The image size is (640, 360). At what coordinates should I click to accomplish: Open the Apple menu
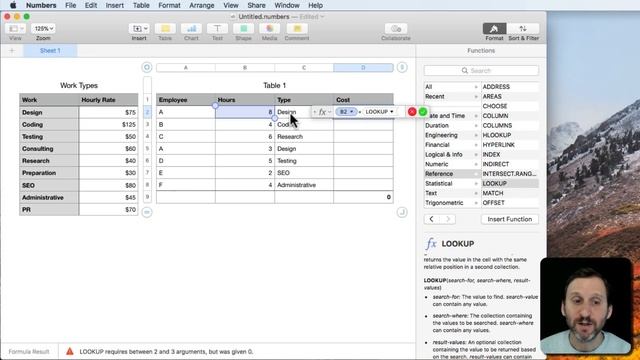click(x=13, y=5)
